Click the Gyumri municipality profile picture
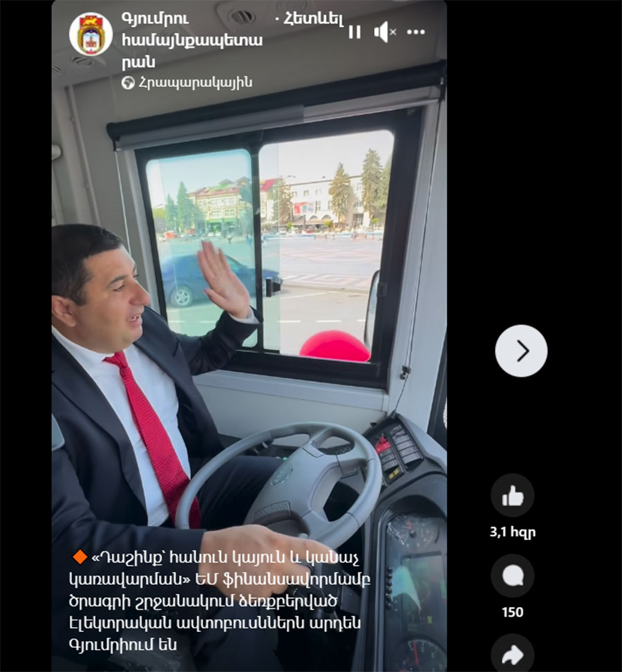The width and height of the screenshot is (622, 672). point(91,35)
